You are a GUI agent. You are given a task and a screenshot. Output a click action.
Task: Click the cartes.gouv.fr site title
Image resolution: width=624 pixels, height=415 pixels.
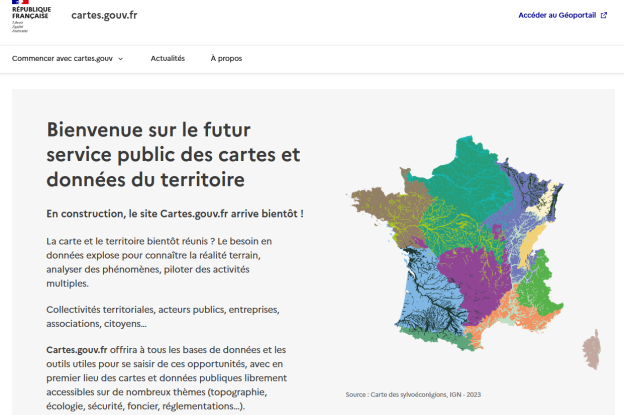(104, 15)
